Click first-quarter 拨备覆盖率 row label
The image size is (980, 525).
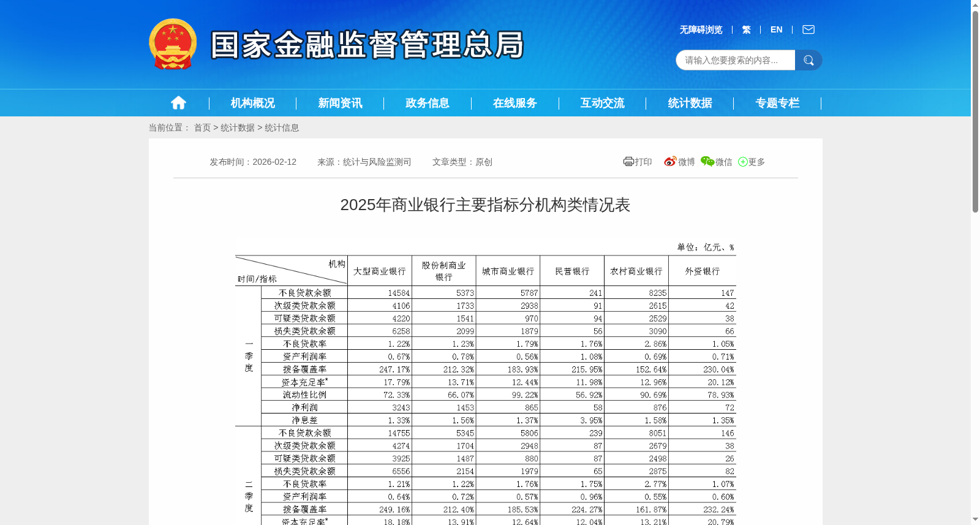pyautogui.click(x=304, y=369)
